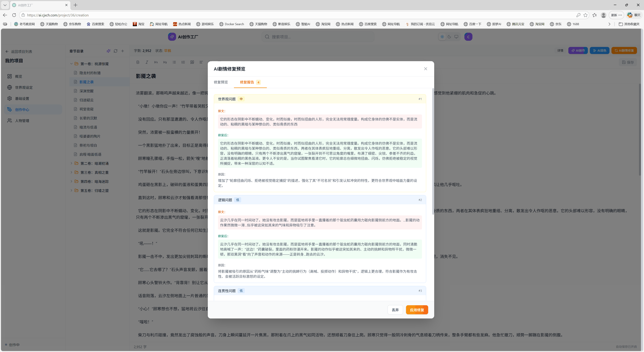Open chapter 祠堂夜窥

[x=99, y=109]
